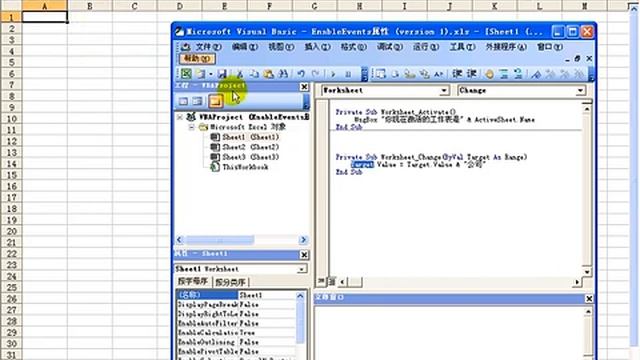Click the Insert UserForm toolbar icon

[x=201, y=73]
